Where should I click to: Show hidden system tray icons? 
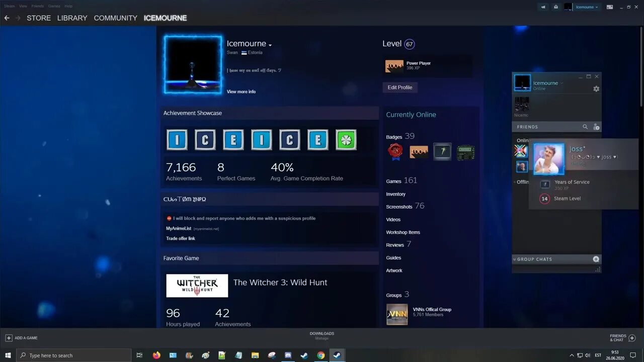pos(571,355)
